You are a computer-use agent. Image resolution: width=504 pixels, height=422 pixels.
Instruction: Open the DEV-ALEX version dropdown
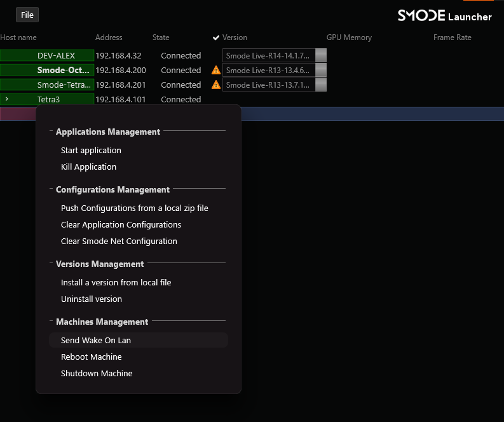[x=321, y=56]
